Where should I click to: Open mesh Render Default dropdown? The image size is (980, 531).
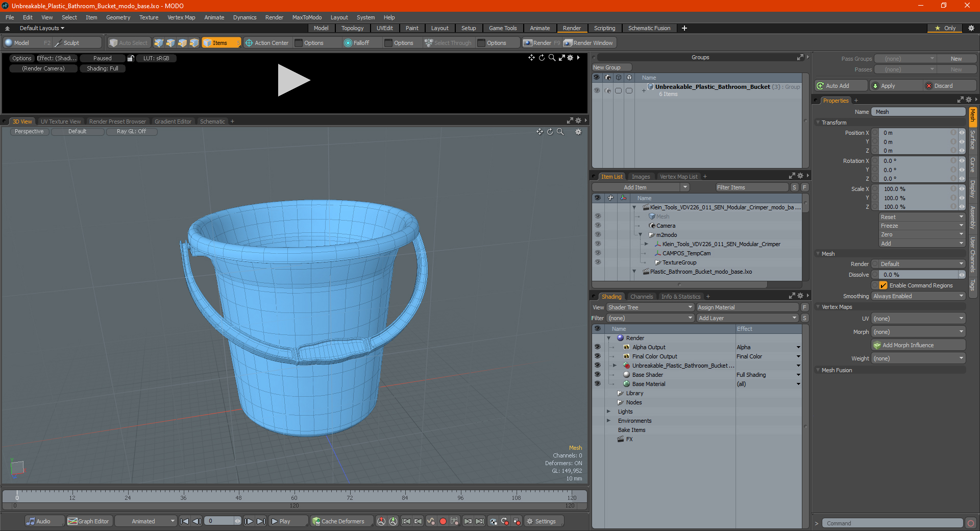pyautogui.click(x=918, y=264)
